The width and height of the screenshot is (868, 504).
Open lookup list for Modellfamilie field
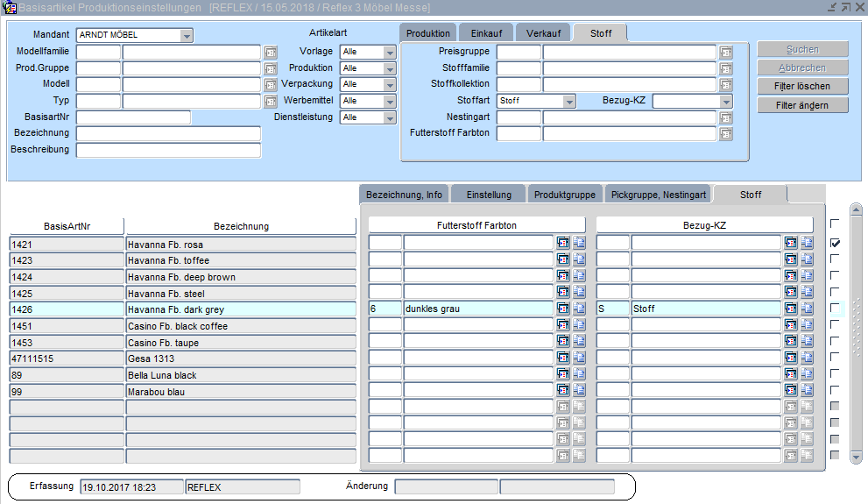click(x=270, y=53)
